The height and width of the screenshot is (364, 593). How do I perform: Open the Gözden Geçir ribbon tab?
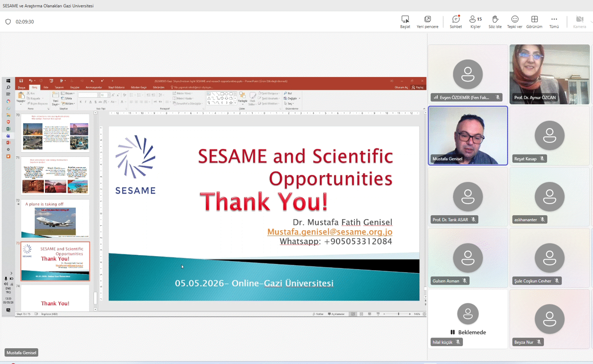coord(139,88)
